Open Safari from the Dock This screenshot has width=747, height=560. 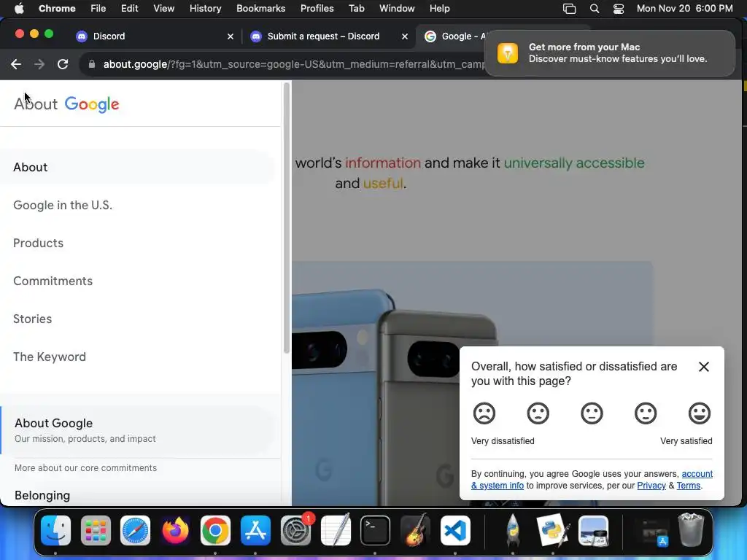(135, 531)
